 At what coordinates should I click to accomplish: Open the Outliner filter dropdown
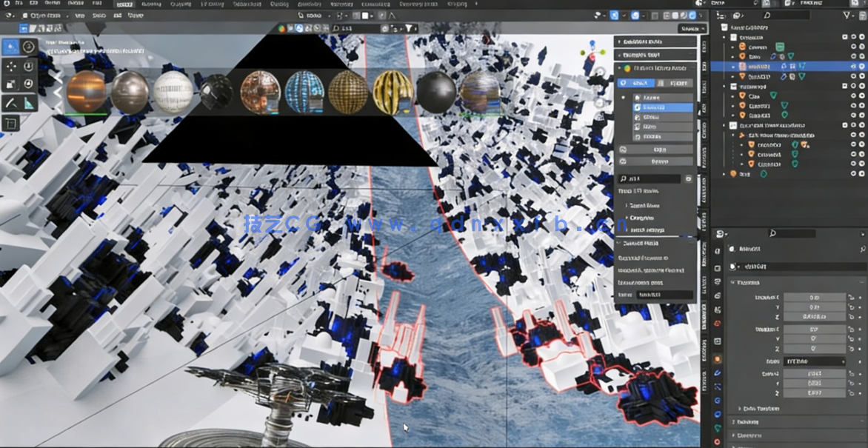[846, 16]
